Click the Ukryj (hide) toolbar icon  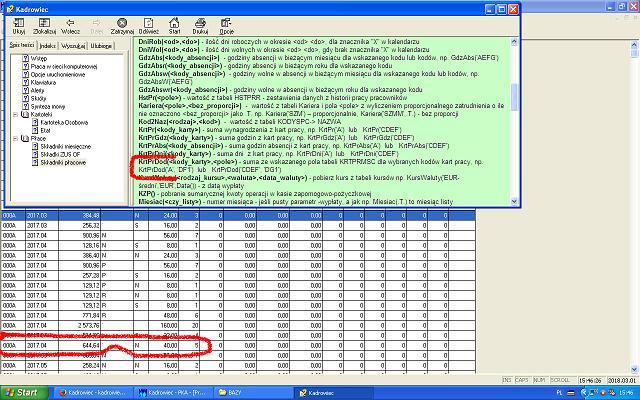click(19, 25)
